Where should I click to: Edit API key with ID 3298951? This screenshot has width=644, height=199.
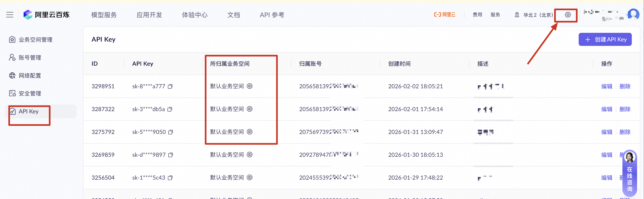tap(607, 86)
